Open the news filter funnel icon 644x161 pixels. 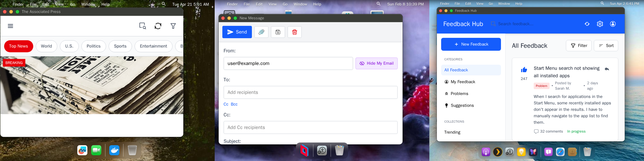pyautogui.click(x=173, y=26)
